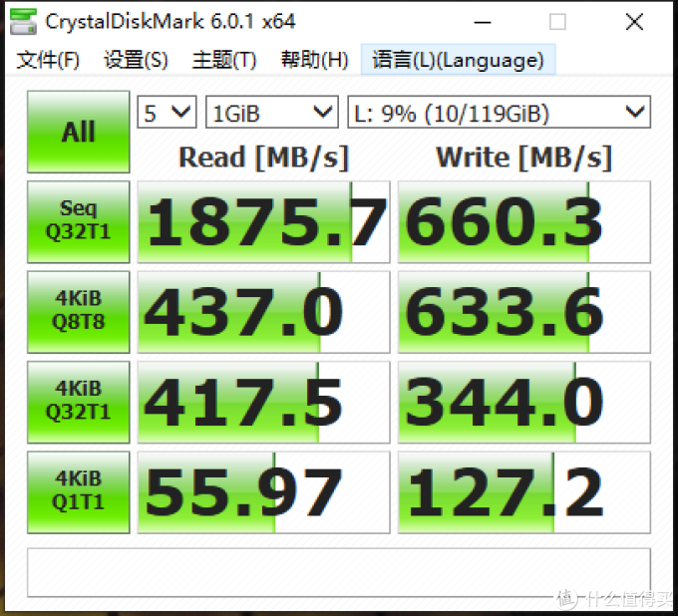
Task: Open the 主题(T) menu
Action: coord(224,60)
